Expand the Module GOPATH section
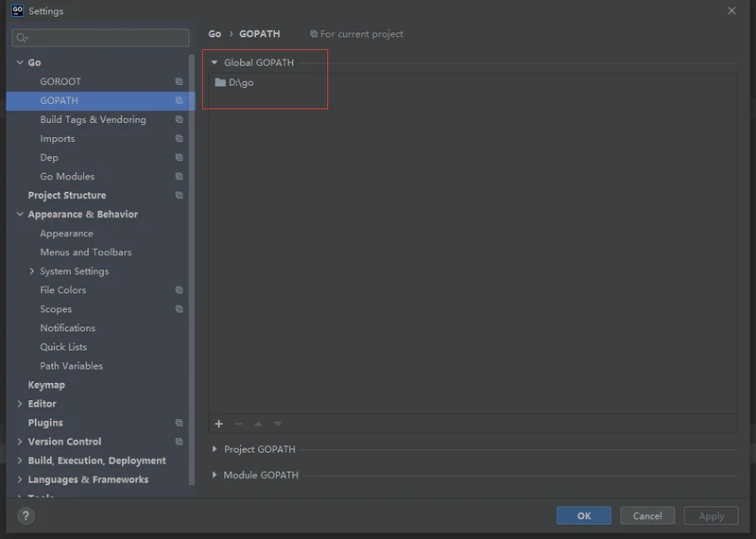This screenshot has width=756, height=539. point(215,475)
